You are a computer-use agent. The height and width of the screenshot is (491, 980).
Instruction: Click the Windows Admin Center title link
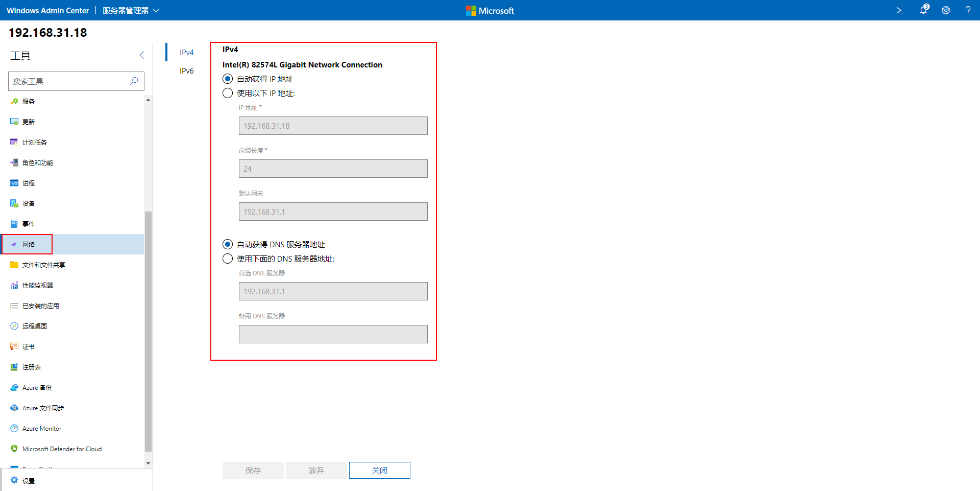click(47, 10)
